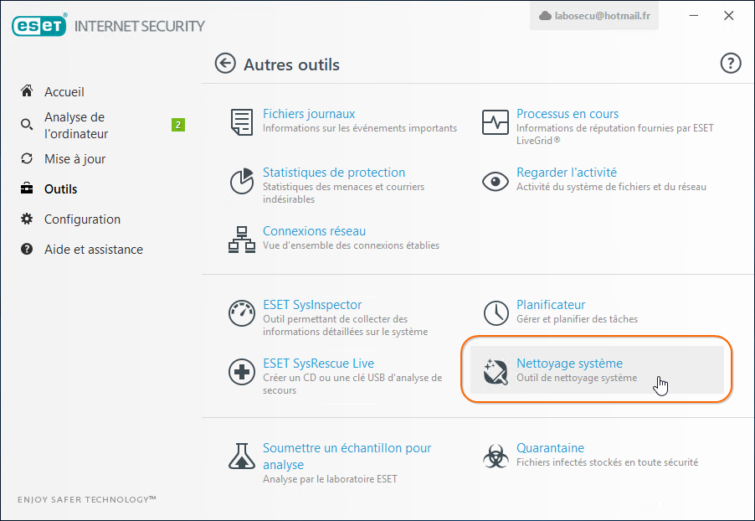Select Outils in the sidebar
This screenshot has height=521, width=755.
click(61, 189)
